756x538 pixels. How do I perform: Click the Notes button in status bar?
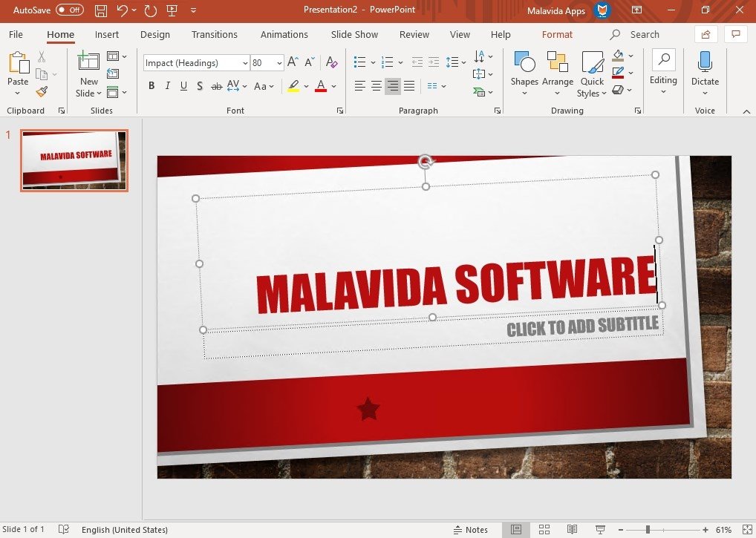tap(471, 529)
